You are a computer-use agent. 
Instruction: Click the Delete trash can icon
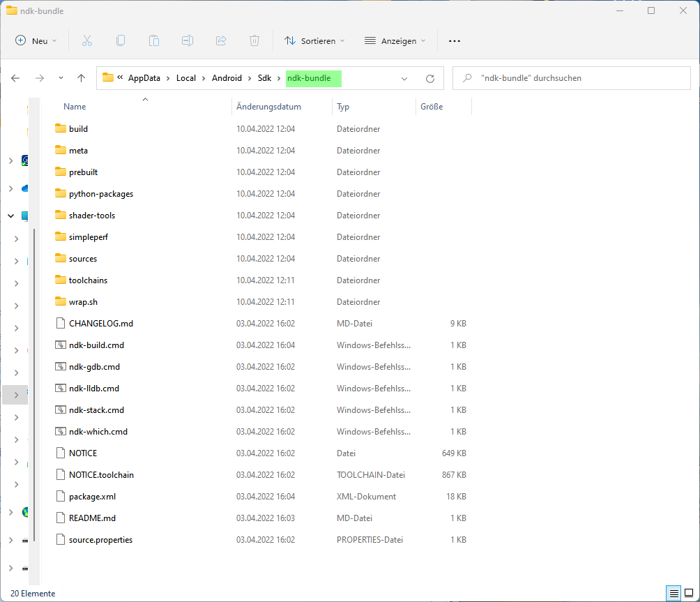coord(254,41)
